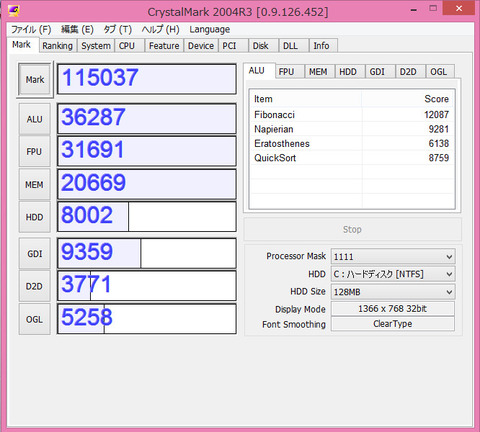Close the CrystalMark window
The height and width of the screenshot is (432, 480).
click(459, 8)
